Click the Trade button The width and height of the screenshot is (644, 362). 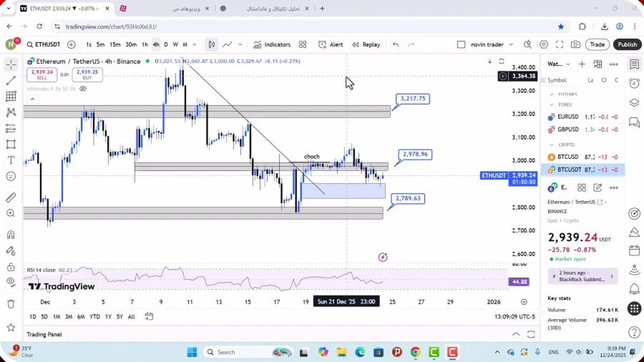click(x=597, y=45)
